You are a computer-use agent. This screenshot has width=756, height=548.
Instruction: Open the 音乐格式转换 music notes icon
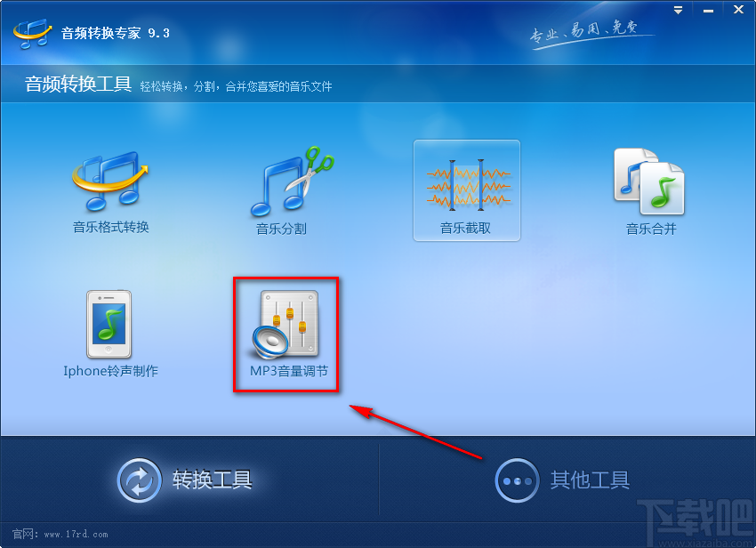click(x=110, y=181)
